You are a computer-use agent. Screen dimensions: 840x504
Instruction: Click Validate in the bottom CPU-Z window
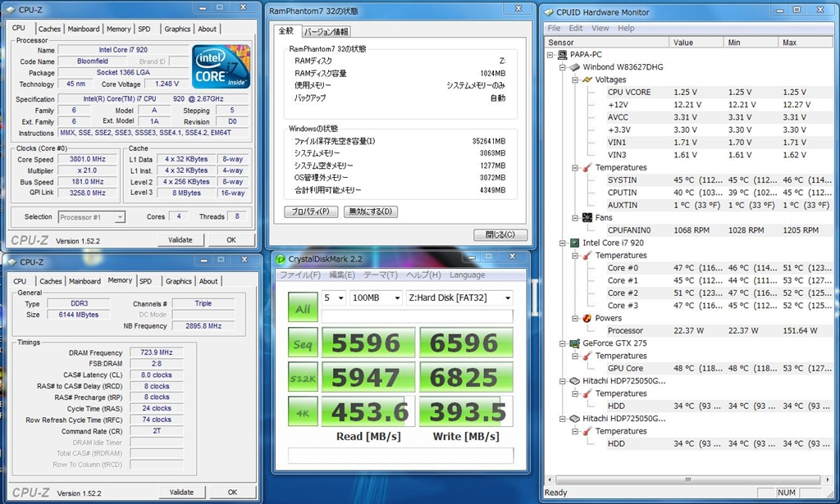(181, 493)
